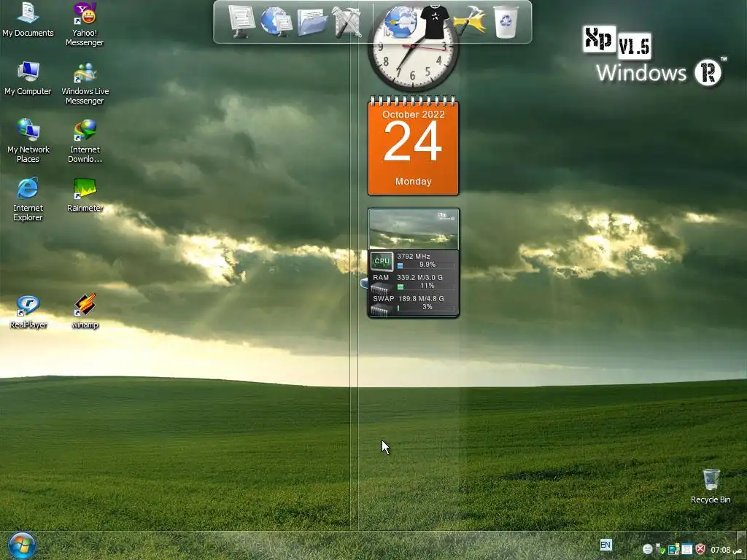Click the 339.2 M/3.0 G RAM text
The height and width of the screenshot is (560, 747).
pos(419,277)
